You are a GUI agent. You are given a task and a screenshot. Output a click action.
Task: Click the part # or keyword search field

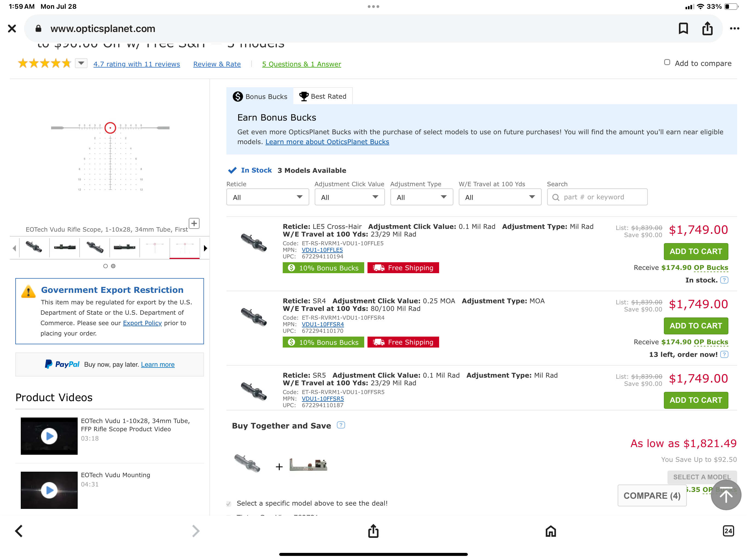coord(597,197)
